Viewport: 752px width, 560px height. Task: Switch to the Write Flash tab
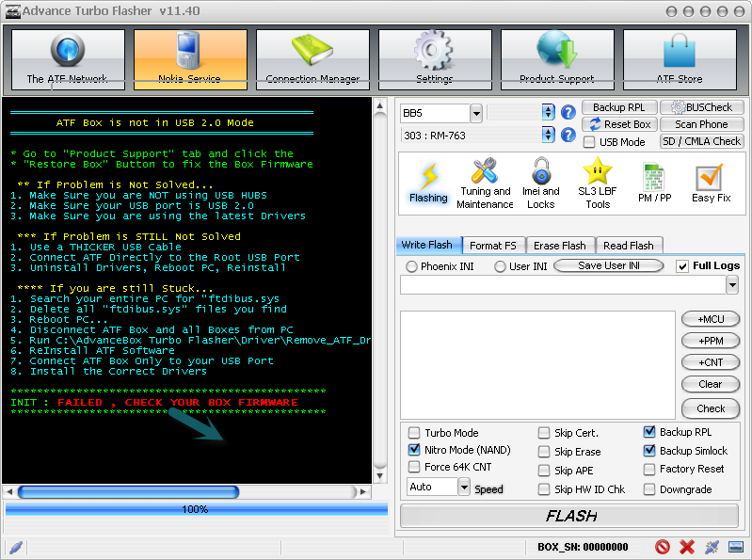(428, 245)
